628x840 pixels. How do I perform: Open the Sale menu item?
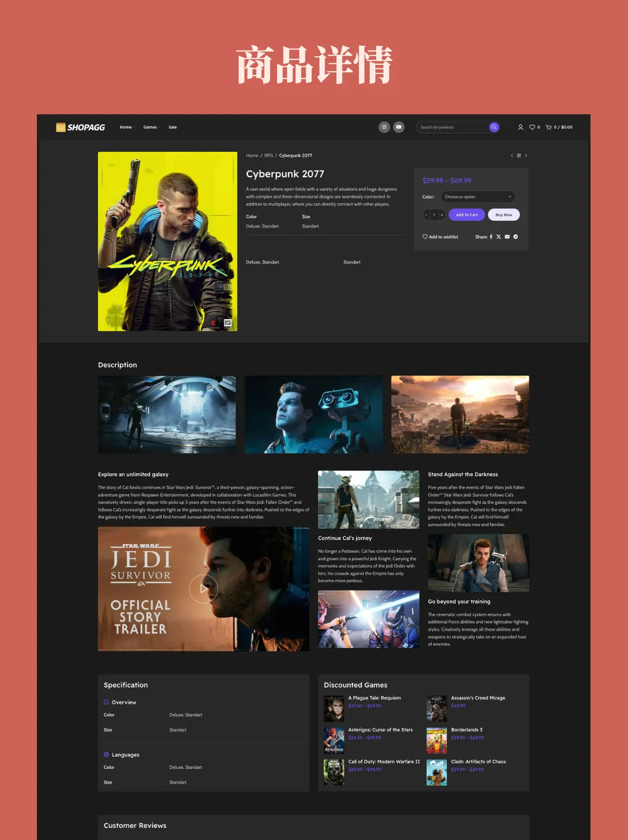pyautogui.click(x=173, y=127)
